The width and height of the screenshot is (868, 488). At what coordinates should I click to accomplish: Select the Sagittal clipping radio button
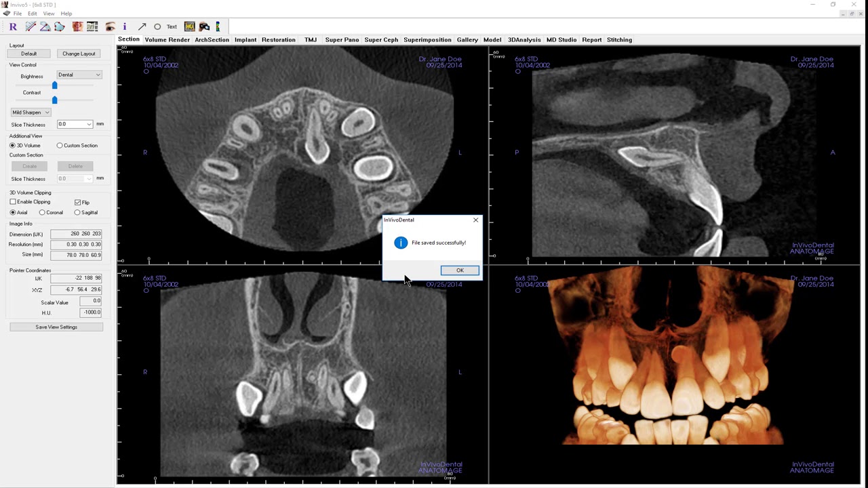coord(77,213)
